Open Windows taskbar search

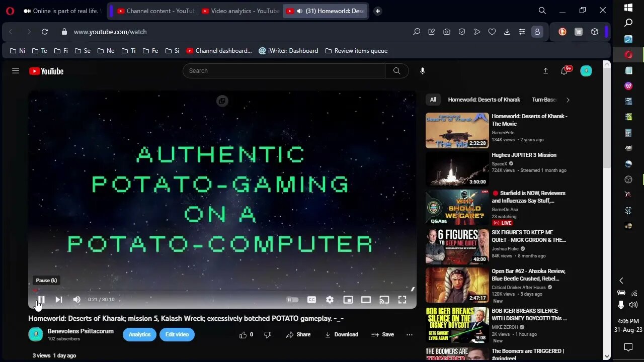[x=628, y=23]
